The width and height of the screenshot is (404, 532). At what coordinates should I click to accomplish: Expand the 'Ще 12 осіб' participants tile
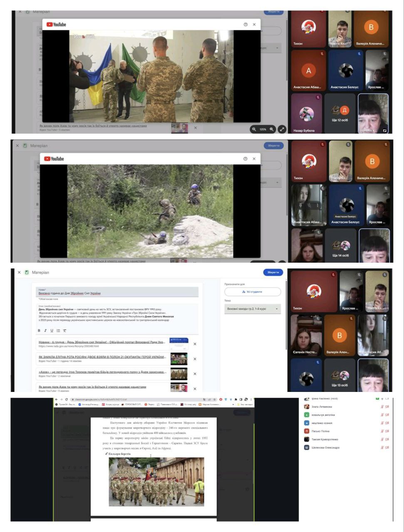coord(340,113)
